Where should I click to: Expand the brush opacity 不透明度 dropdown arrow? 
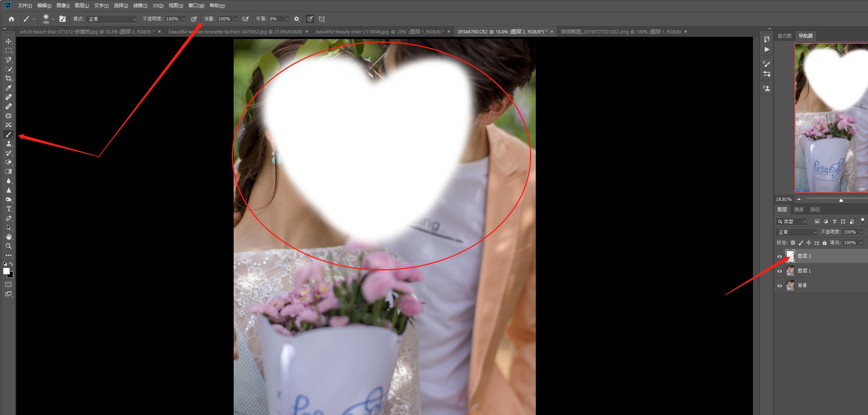pyautogui.click(x=184, y=19)
